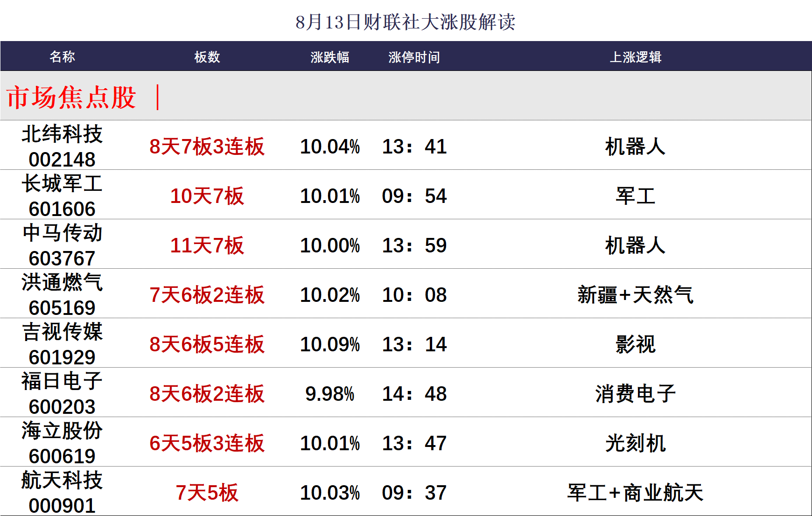Viewport: 812px width, 516px height.
Task: Click stock code 603767
Action: pos(62,258)
